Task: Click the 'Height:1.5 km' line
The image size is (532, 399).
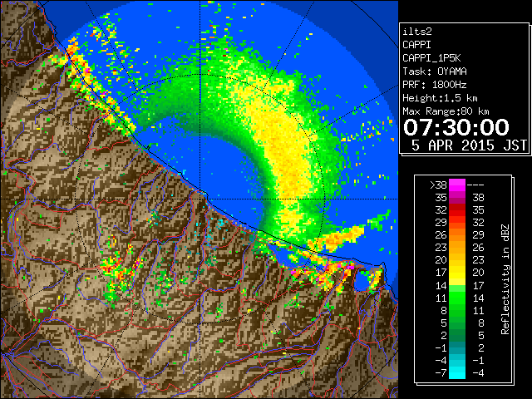Action: 440,98
